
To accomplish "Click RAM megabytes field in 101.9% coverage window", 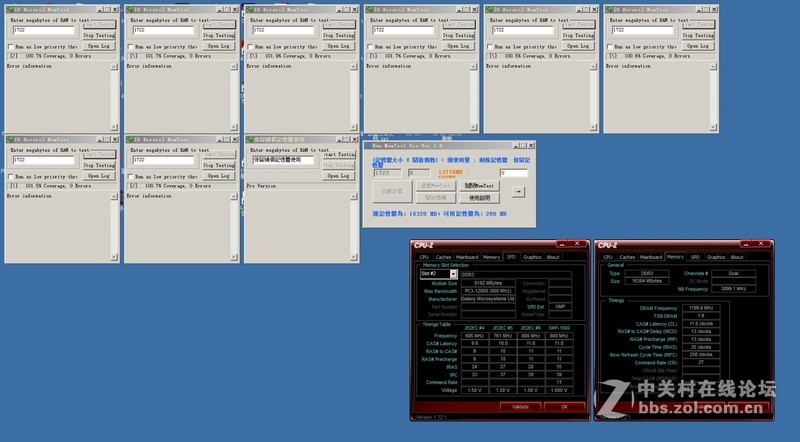I will (284, 30).
